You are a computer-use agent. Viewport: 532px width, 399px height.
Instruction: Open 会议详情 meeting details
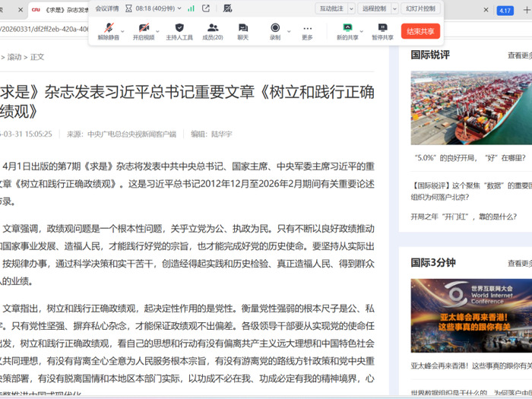107,8
